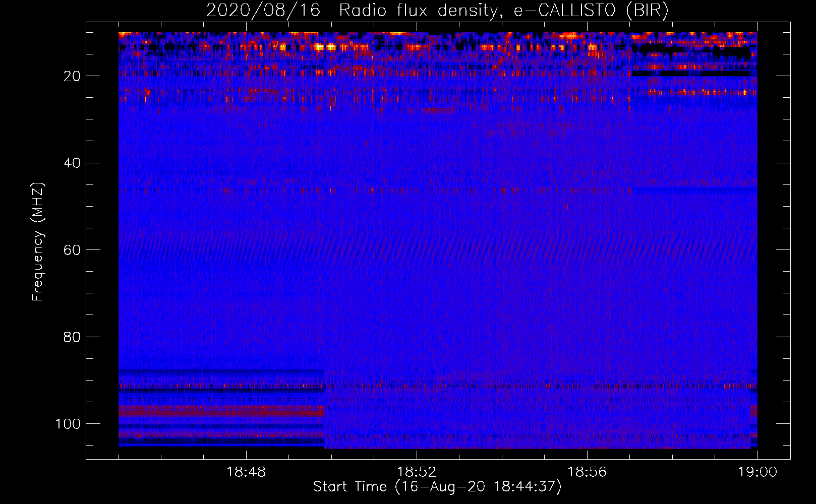Click the "Start Time (16-Aug-20 18:44:37)" label
The image size is (816, 504).
coord(437,487)
